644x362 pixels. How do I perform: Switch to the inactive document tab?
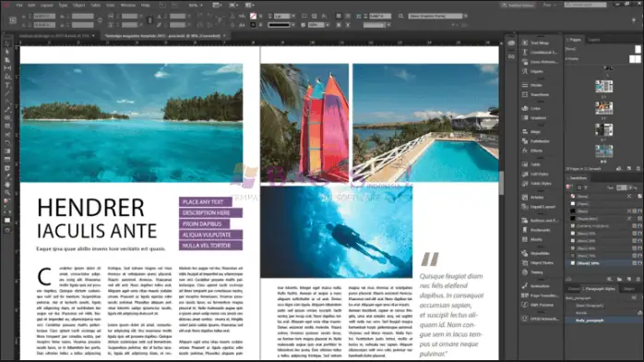pos(56,36)
